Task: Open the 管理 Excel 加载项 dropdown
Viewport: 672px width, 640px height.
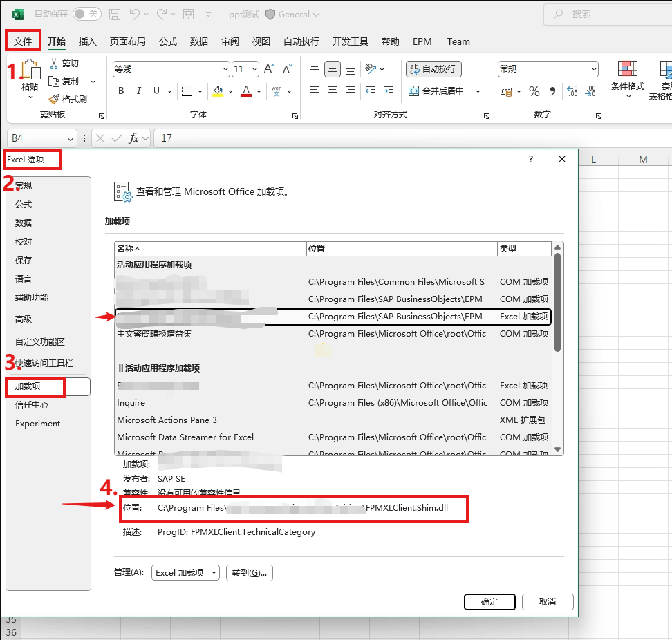Action: pos(185,573)
